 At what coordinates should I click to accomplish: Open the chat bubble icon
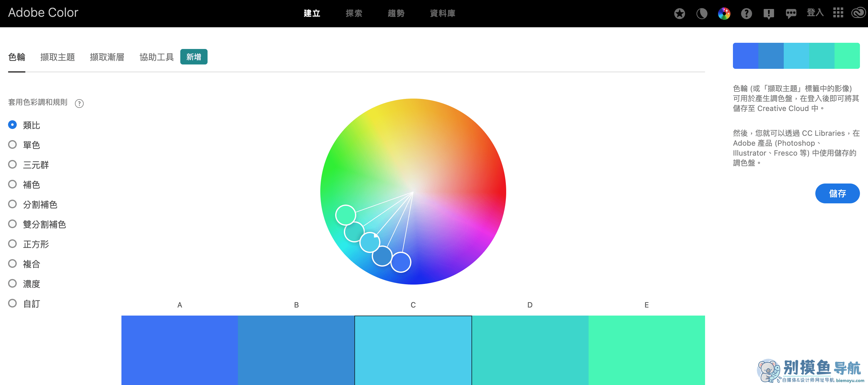(x=791, y=14)
